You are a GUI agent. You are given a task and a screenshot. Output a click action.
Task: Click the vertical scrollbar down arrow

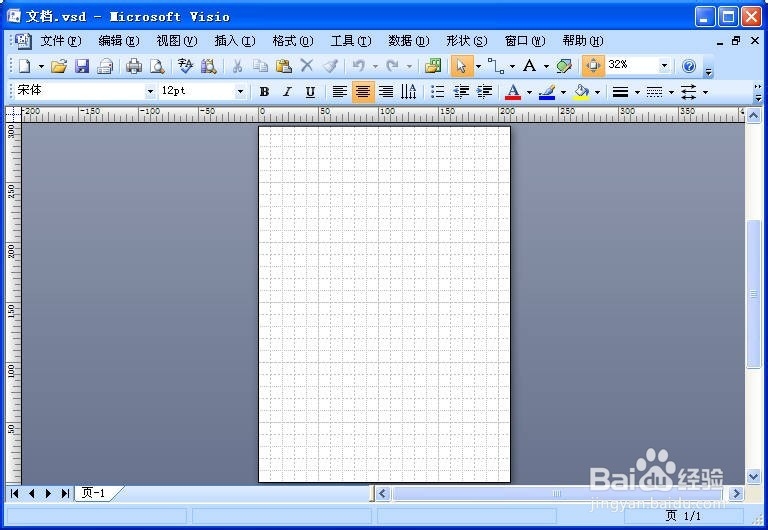753,476
